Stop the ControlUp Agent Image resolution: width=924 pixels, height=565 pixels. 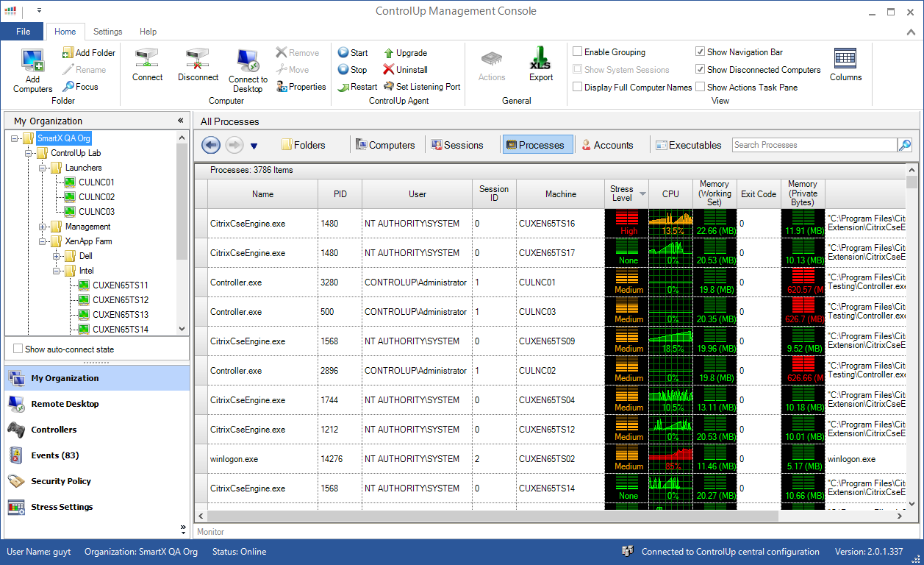coord(352,70)
